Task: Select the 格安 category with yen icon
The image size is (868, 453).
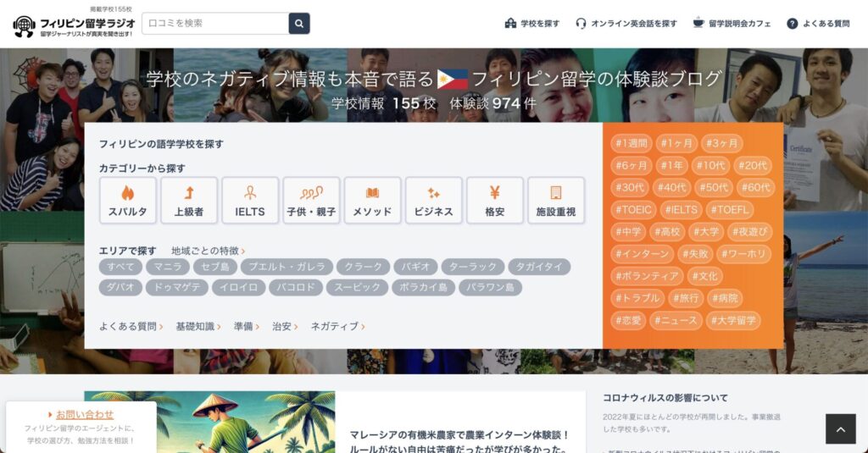Action: pos(495,200)
